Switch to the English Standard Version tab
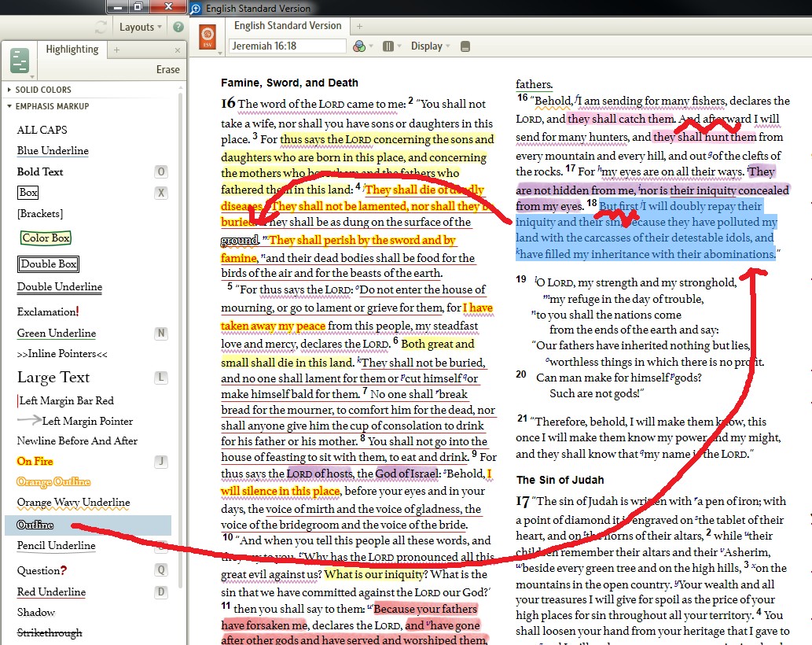 [x=288, y=25]
